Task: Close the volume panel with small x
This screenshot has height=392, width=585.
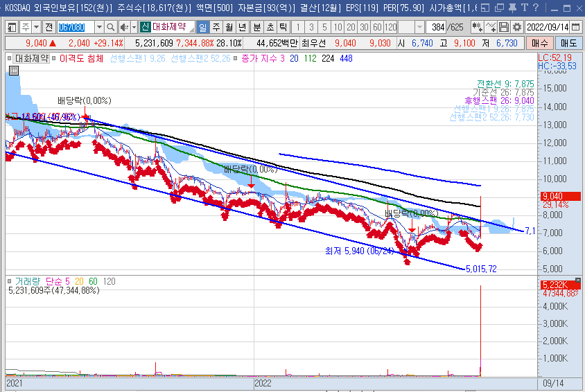Action: pos(578,280)
